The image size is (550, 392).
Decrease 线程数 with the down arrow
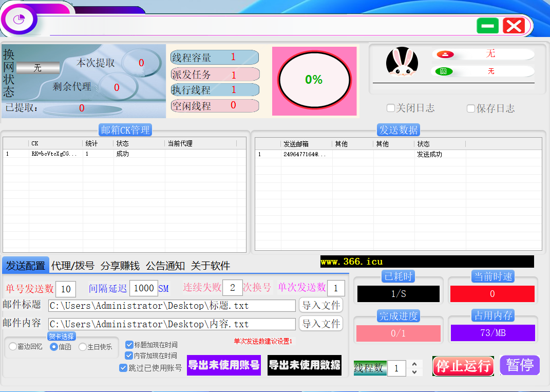[x=414, y=372]
